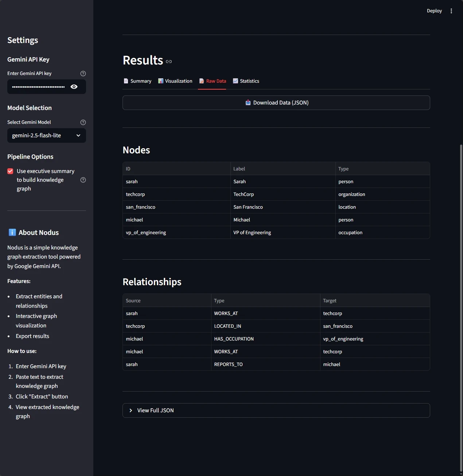463x476 pixels.
Task: Click the Deploy button
Action: [434, 11]
